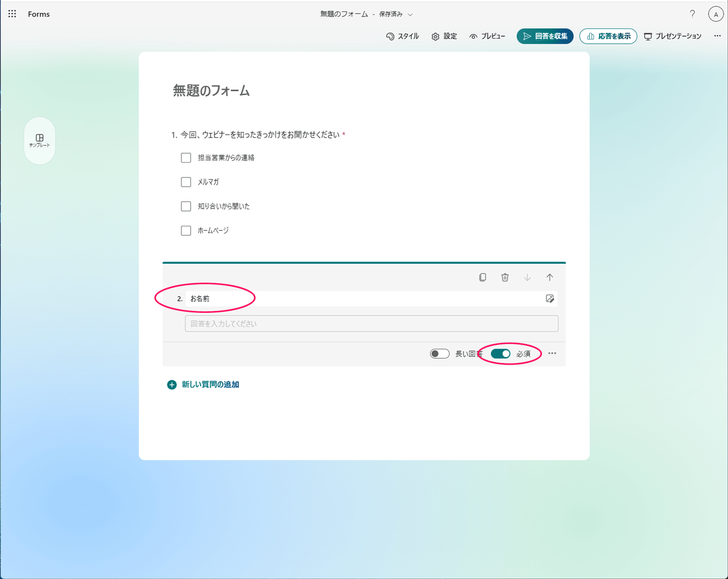Switch to プレビュー view
Image resolution: width=728 pixels, height=579 pixels.
coord(487,36)
